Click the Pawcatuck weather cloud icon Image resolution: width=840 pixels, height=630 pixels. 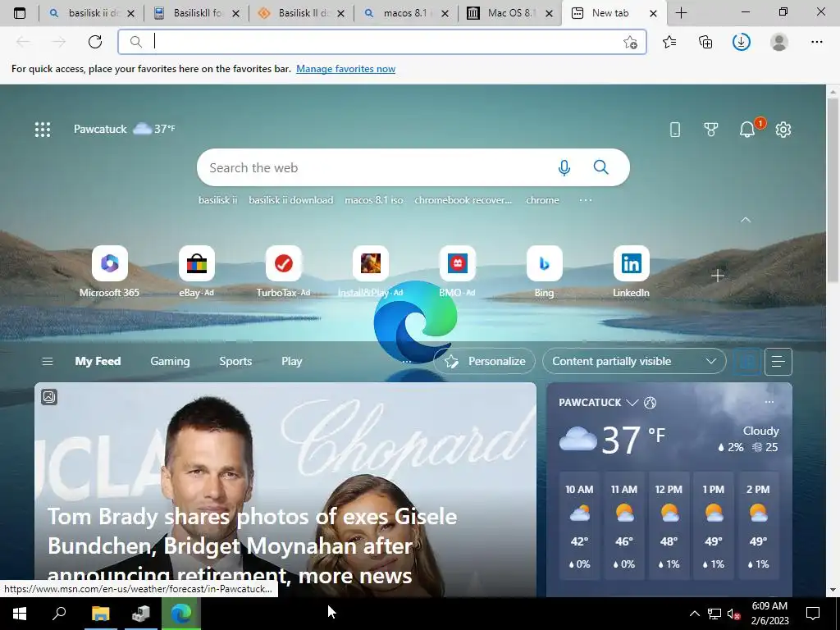click(142, 129)
